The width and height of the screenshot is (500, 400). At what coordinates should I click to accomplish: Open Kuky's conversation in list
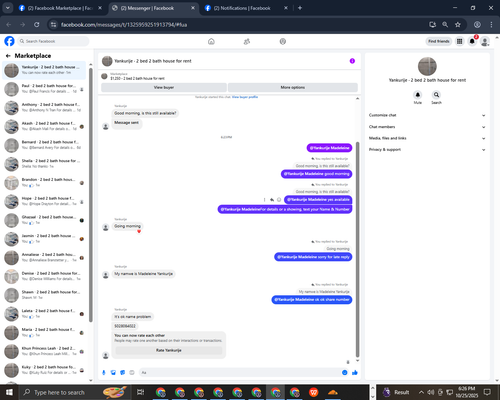pos(44,370)
